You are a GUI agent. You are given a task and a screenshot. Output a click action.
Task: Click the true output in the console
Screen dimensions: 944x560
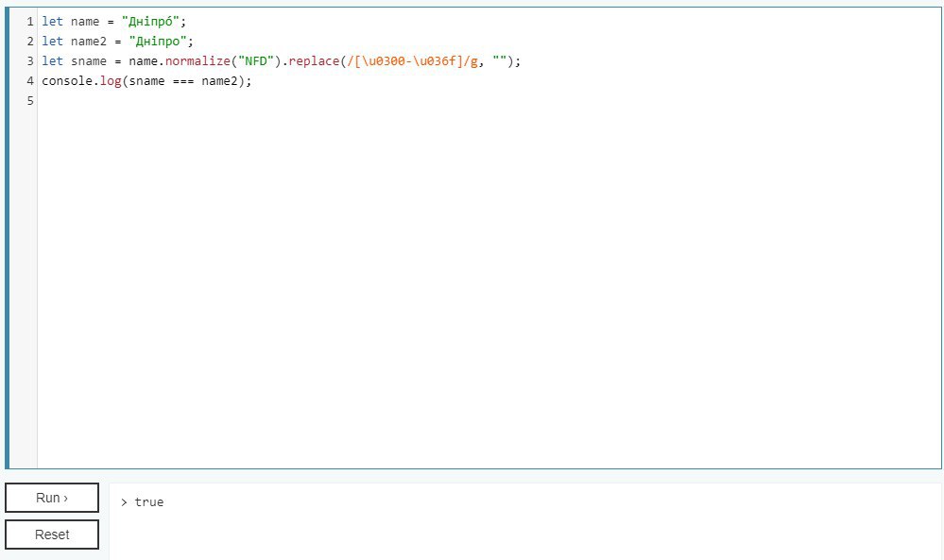click(x=148, y=502)
